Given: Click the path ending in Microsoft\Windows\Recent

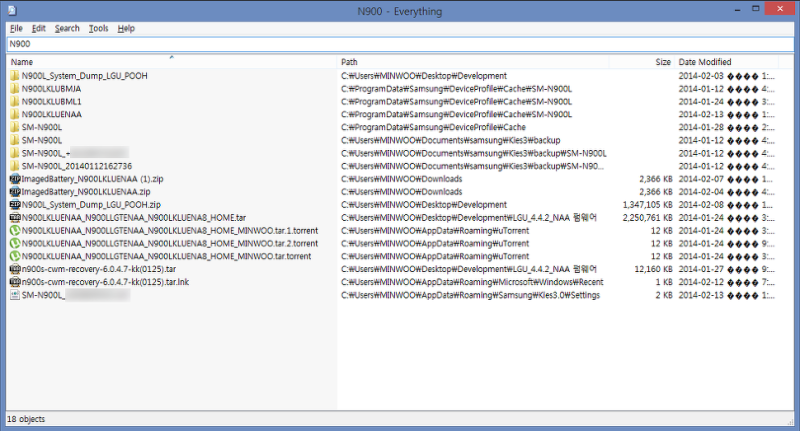Looking at the screenshot, I should 472,282.
